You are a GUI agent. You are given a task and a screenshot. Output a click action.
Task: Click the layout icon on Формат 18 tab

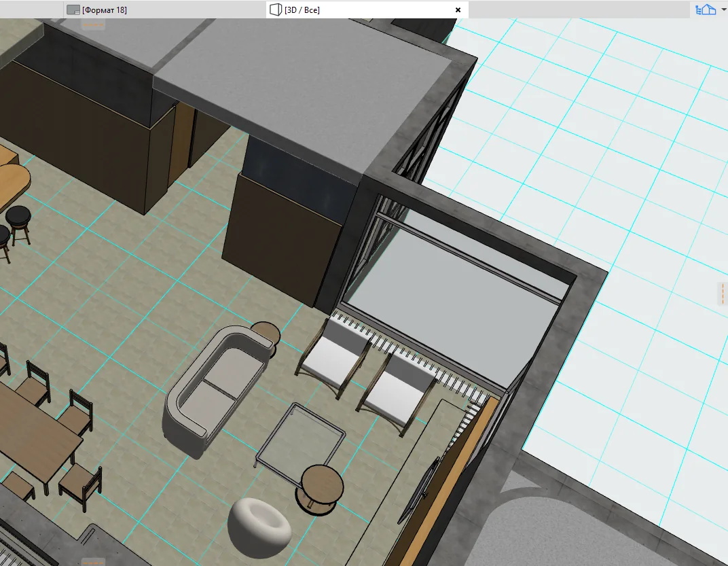coord(73,10)
